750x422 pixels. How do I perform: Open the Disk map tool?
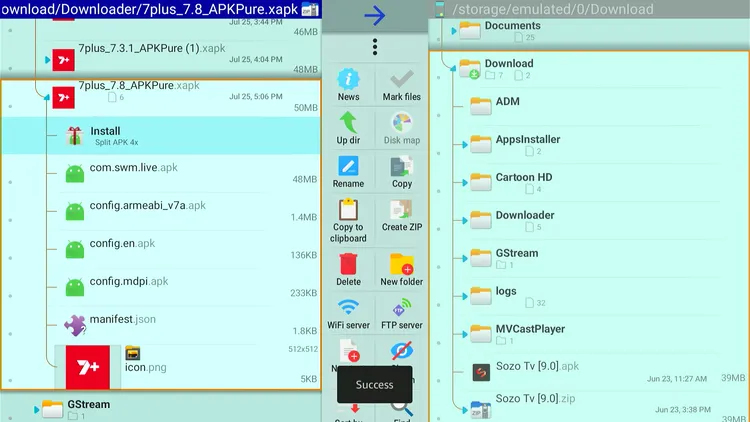pos(402,128)
